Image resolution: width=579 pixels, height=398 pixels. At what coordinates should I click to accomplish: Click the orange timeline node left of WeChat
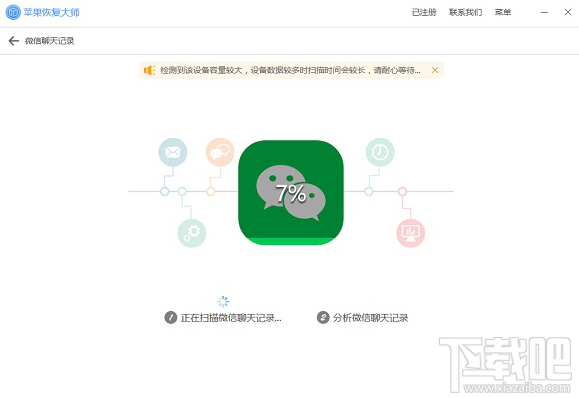(x=210, y=191)
